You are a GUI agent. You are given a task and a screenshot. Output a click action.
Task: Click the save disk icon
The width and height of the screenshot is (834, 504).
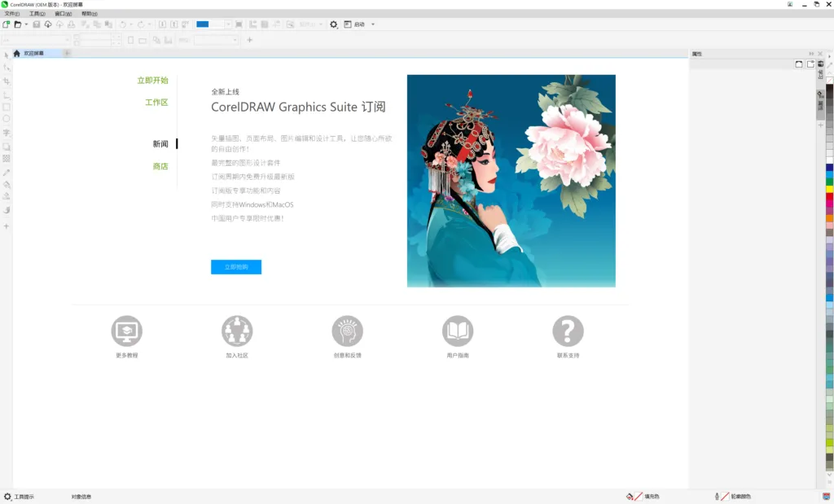[x=36, y=24]
